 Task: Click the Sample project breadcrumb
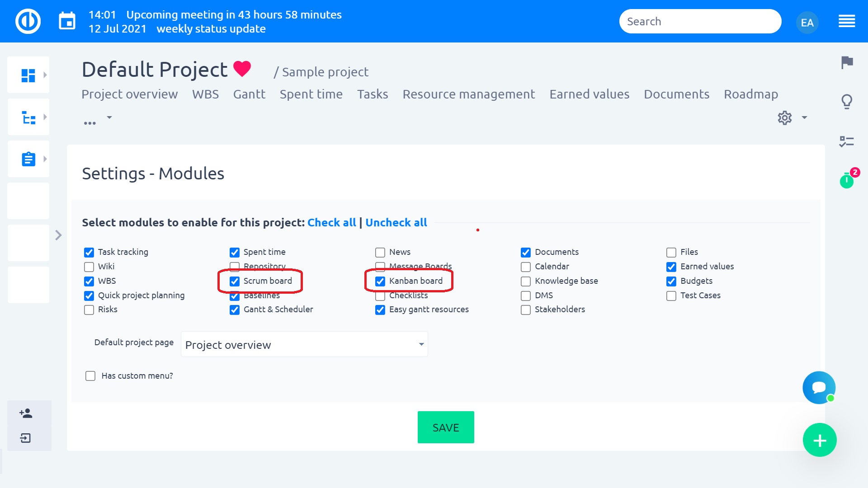coord(325,72)
